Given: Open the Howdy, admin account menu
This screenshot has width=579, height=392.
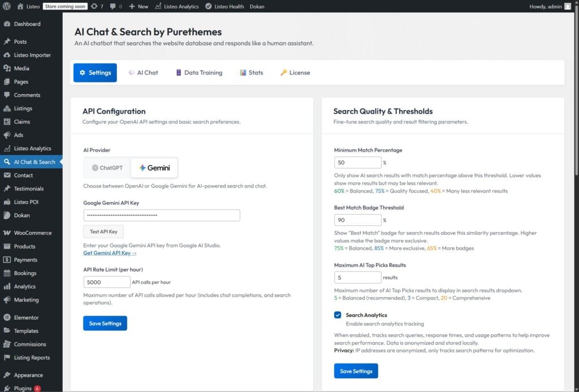Looking at the screenshot, I should 550,6.
